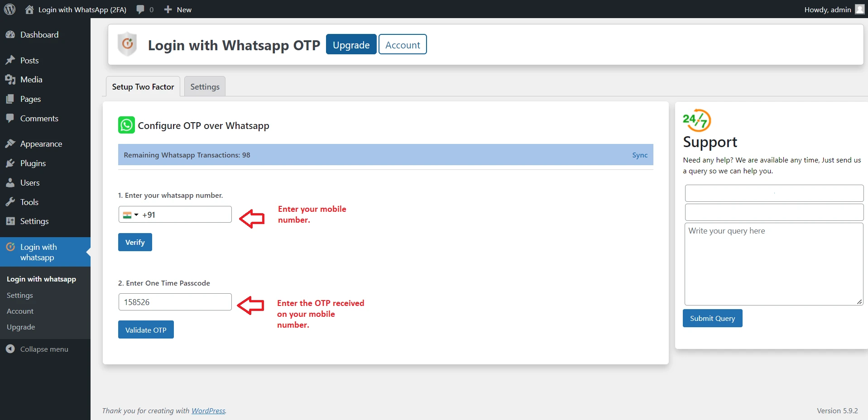
Task: Click the site home icon in admin bar
Action: [x=29, y=10]
